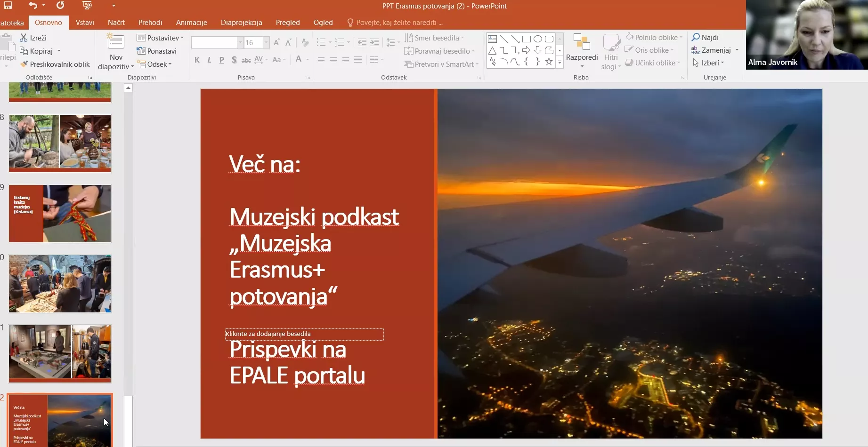Click Učinki oblike shape effects
Screen dimensions: 868x447
(x=652, y=63)
